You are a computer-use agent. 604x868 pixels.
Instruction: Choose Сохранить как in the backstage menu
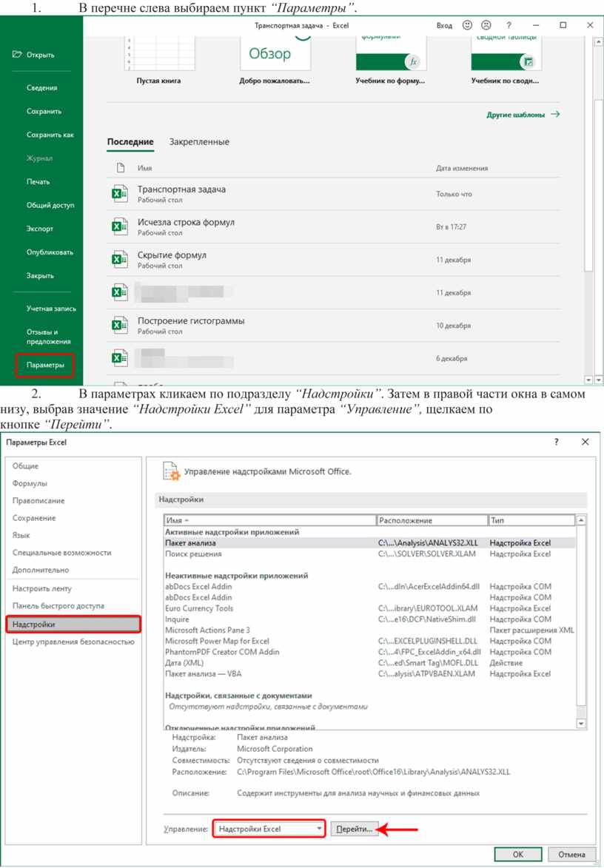[x=50, y=135]
